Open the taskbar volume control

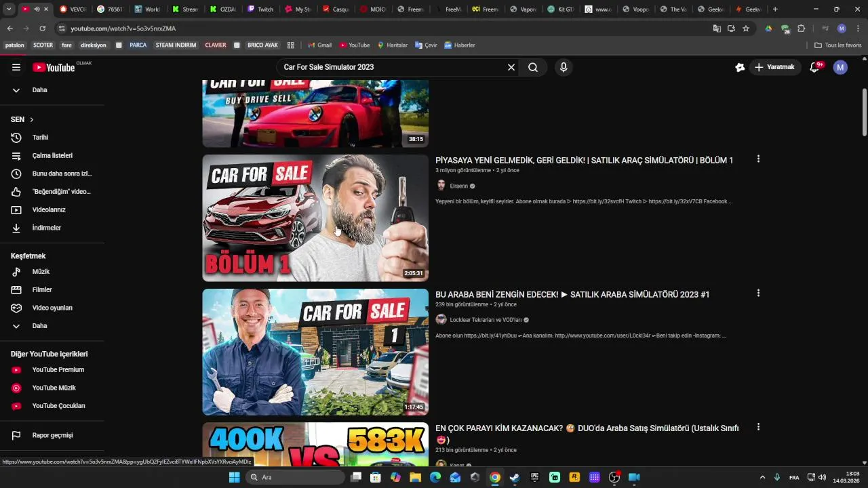click(822, 477)
